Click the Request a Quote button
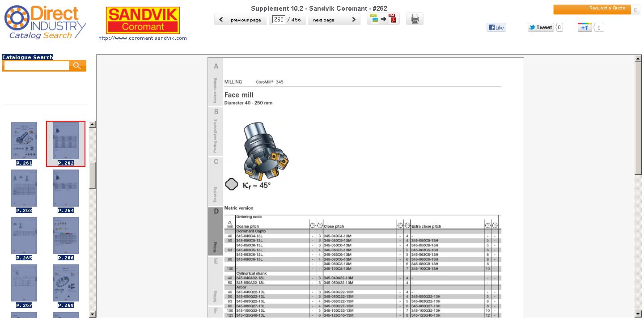Image resolution: width=644 pixels, height=318 pixels. tap(592, 9)
